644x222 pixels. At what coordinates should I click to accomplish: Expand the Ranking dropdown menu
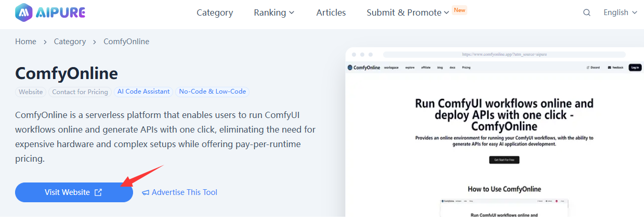click(x=274, y=12)
